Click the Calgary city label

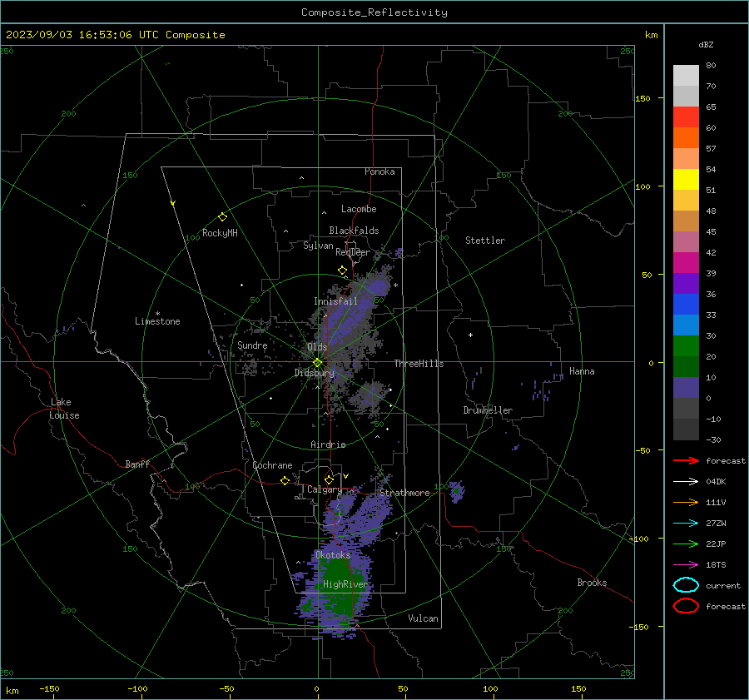click(325, 489)
